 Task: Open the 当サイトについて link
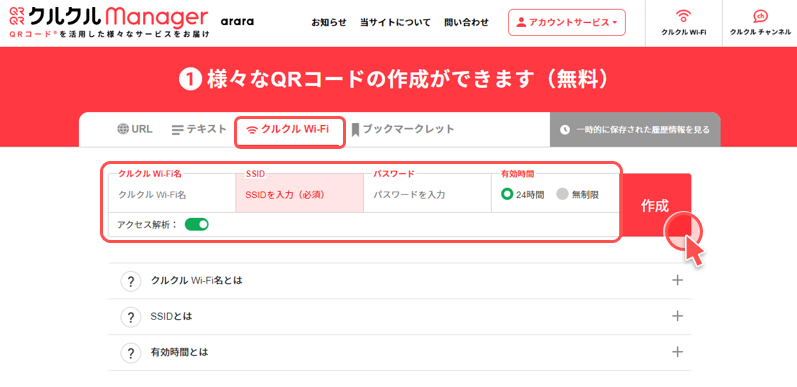pyautogui.click(x=395, y=22)
